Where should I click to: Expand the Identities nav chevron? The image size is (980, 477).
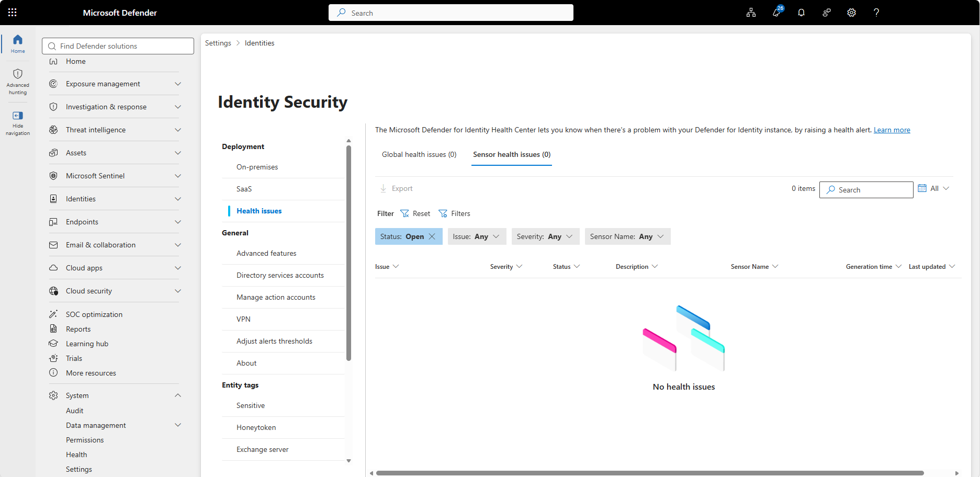178,199
